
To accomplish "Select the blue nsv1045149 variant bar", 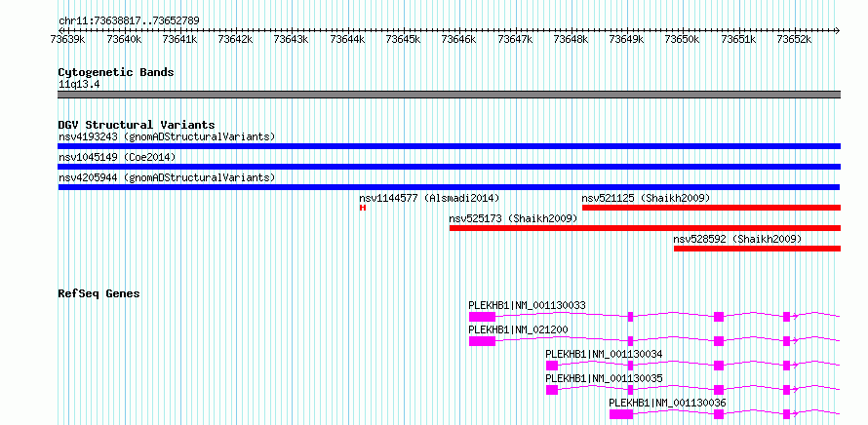I will [x=449, y=167].
